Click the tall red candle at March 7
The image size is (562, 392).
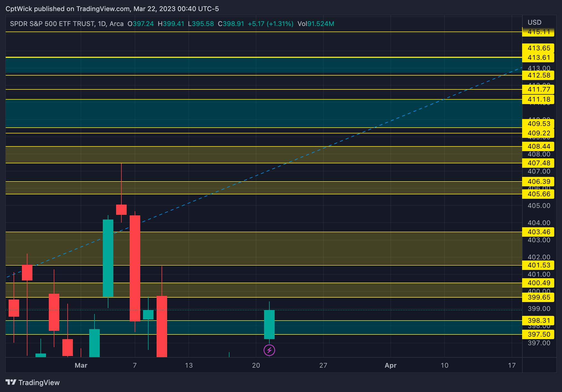(135, 268)
